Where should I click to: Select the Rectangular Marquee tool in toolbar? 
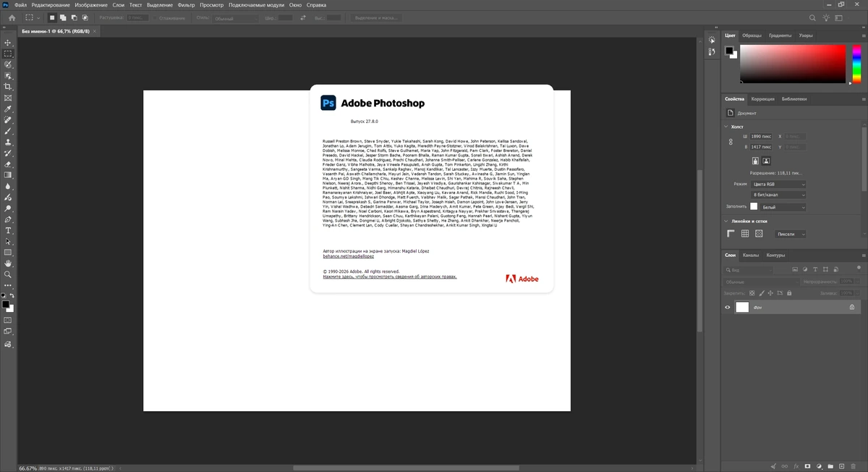(8, 54)
